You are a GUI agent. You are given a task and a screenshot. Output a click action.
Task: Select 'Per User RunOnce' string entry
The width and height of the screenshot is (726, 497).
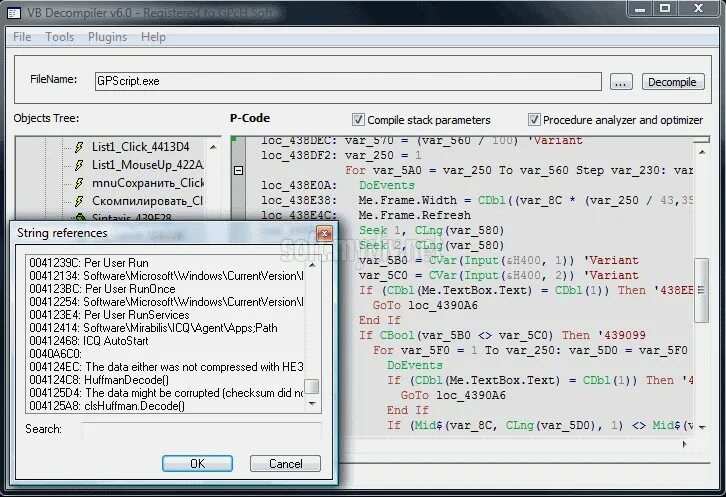point(166,289)
